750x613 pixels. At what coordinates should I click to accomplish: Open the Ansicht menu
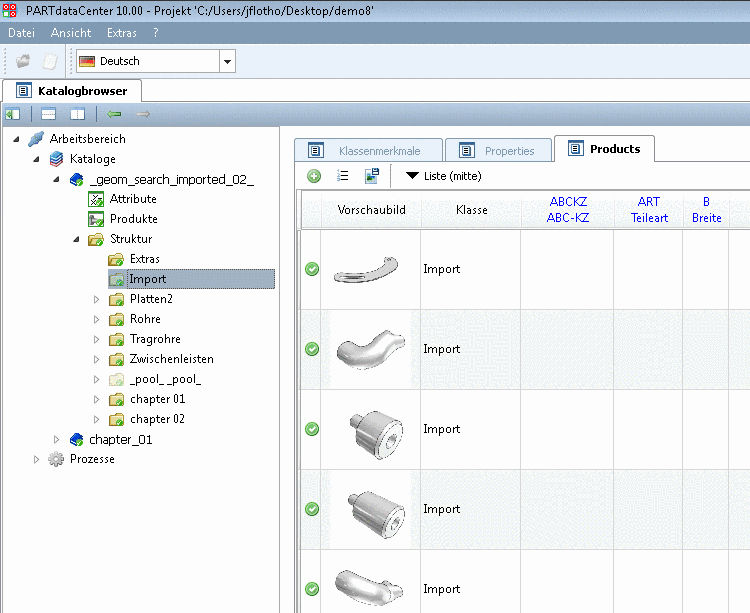tap(71, 33)
